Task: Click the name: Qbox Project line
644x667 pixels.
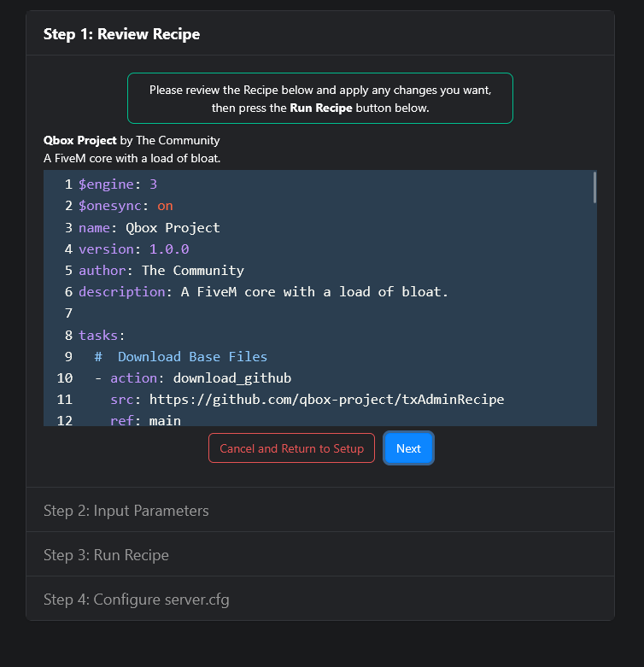Action: (x=149, y=228)
